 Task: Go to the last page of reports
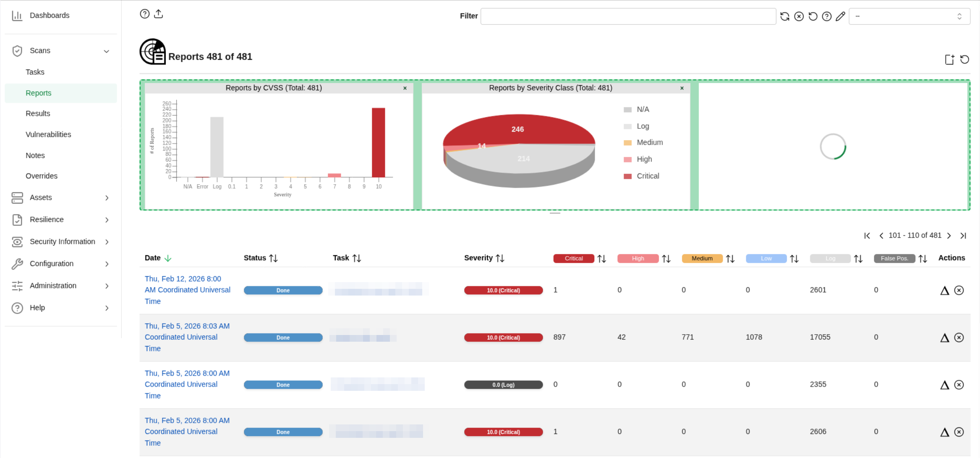(x=963, y=236)
